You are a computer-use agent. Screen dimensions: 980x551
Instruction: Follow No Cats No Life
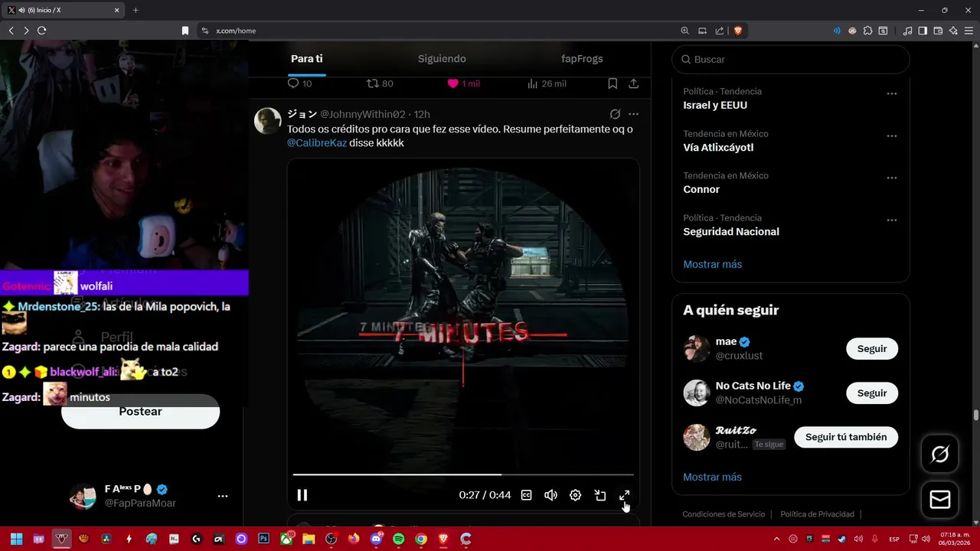tap(872, 393)
